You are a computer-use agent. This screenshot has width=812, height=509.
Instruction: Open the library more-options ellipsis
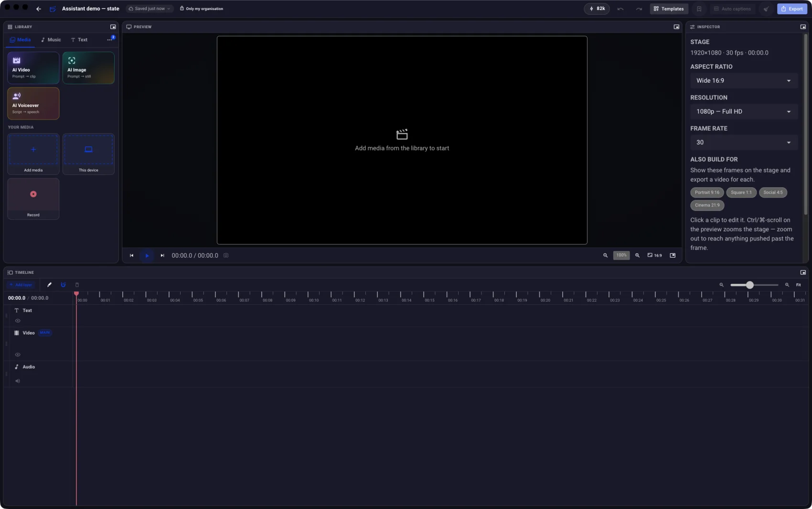click(x=109, y=40)
